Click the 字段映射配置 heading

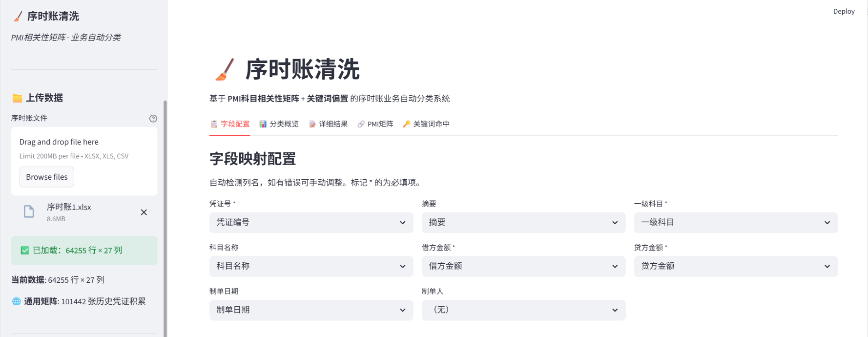click(253, 159)
